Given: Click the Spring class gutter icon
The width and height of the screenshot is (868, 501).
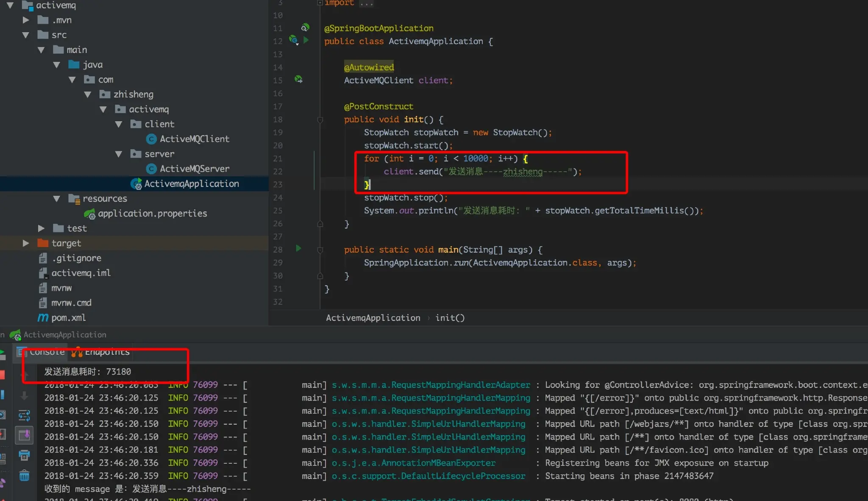Looking at the screenshot, I should pyautogui.click(x=293, y=40).
